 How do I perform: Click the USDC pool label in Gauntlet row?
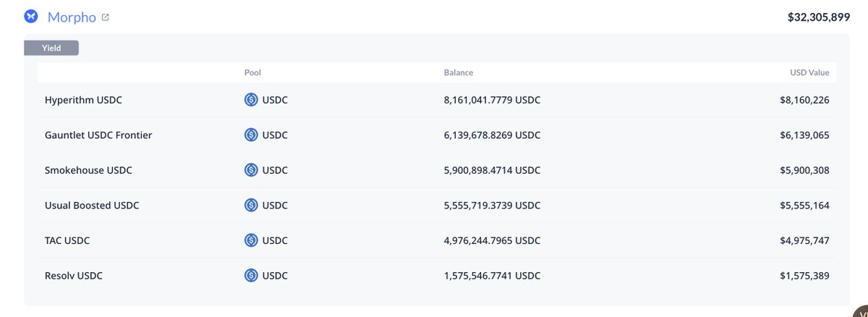(x=275, y=135)
